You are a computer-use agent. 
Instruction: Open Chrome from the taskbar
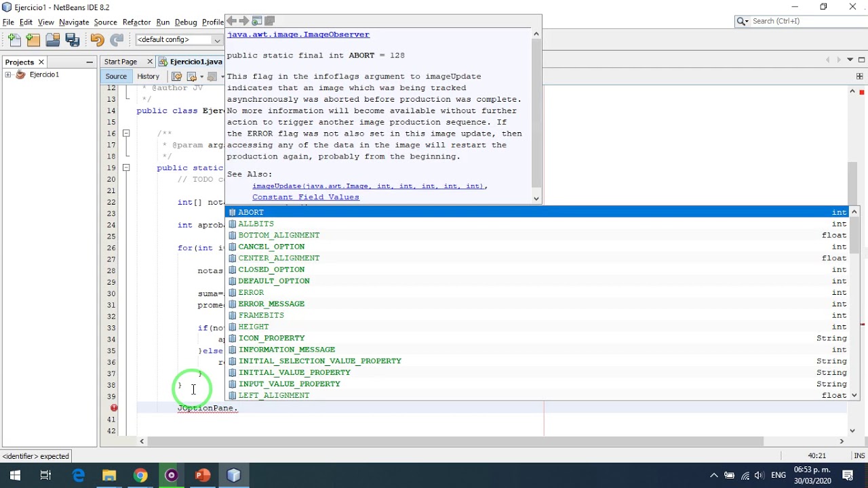coord(140,476)
